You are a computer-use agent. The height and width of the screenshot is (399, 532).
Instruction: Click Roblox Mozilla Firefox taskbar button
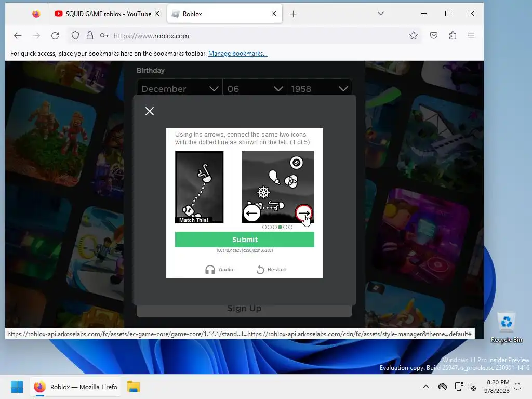(x=76, y=387)
